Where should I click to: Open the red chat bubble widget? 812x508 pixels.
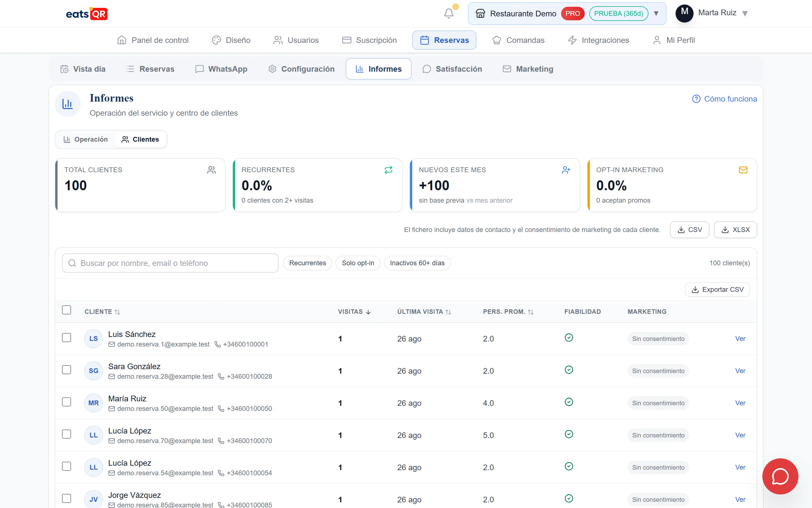[780, 476]
